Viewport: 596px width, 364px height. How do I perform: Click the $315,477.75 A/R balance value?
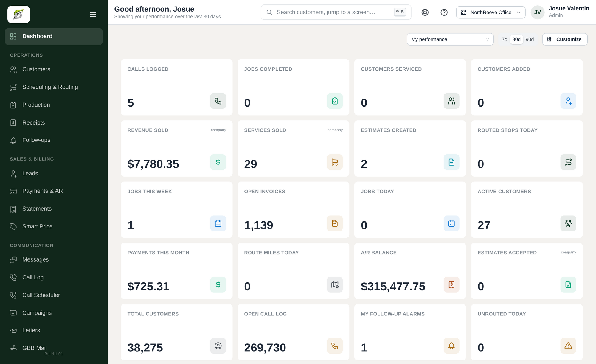pyautogui.click(x=393, y=287)
